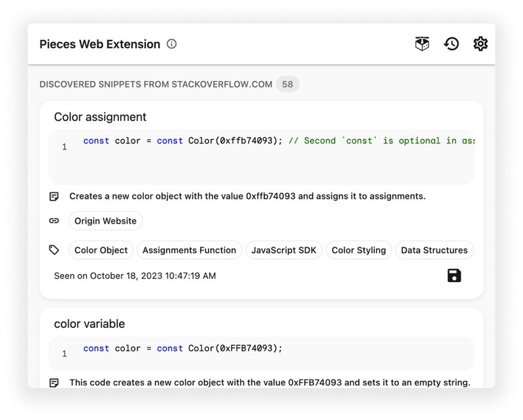Open Pieces settings with the gear icon
Image resolution: width=523 pixels, height=420 pixels.
480,44
